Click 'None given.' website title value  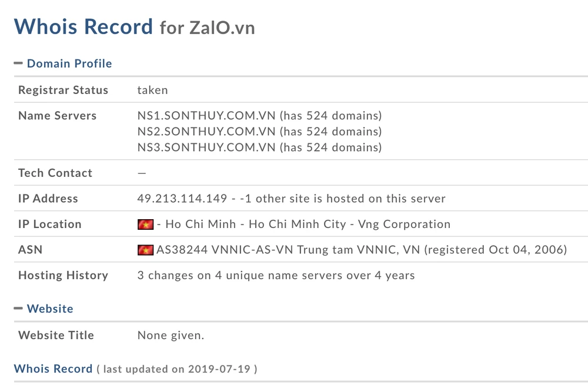[x=171, y=336]
